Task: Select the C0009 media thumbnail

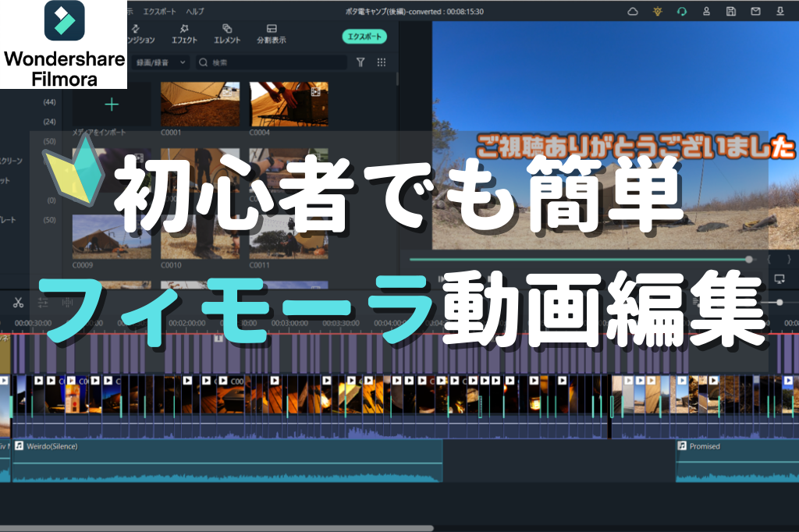Action: (x=112, y=237)
